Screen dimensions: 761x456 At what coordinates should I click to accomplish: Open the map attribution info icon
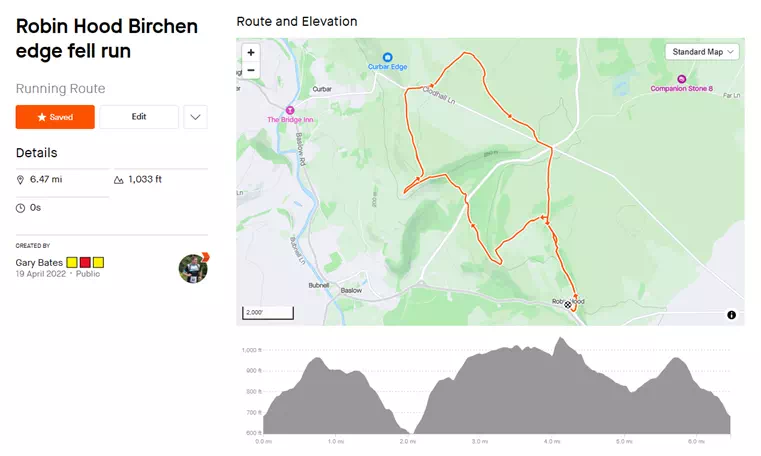pos(731,315)
